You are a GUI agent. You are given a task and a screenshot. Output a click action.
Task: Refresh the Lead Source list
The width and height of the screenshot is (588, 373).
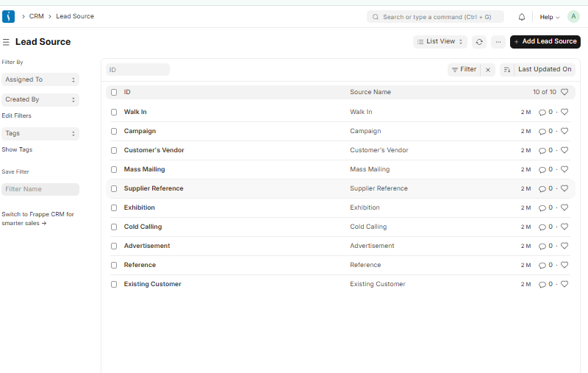click(x=479, y=42)
